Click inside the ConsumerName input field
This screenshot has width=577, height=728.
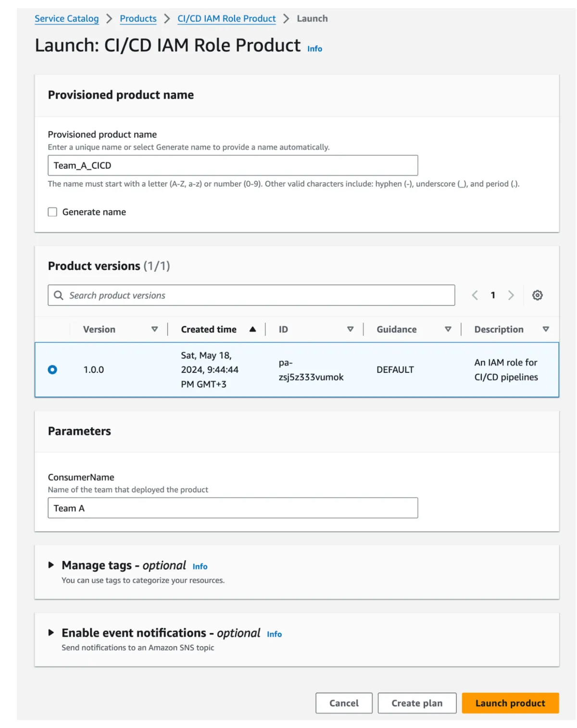(x=233, y=508)
